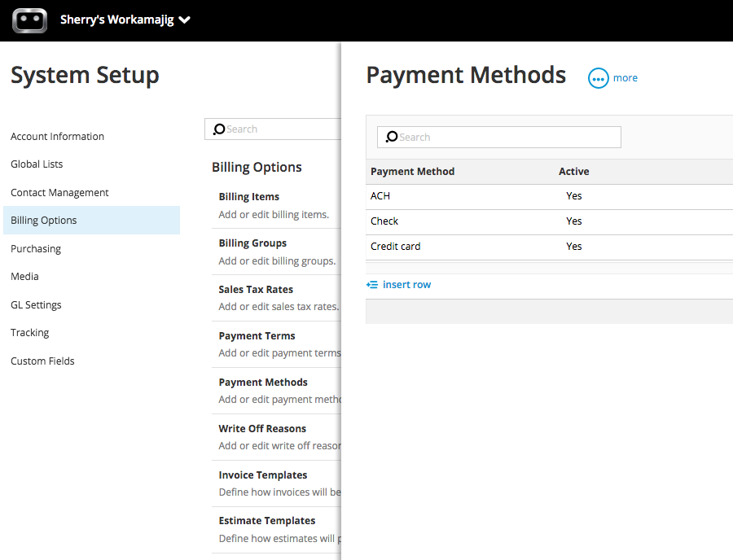Click the Workamajig robot logo icon
Viewport: 733px width, 560px height.
[x=29, y=20]
